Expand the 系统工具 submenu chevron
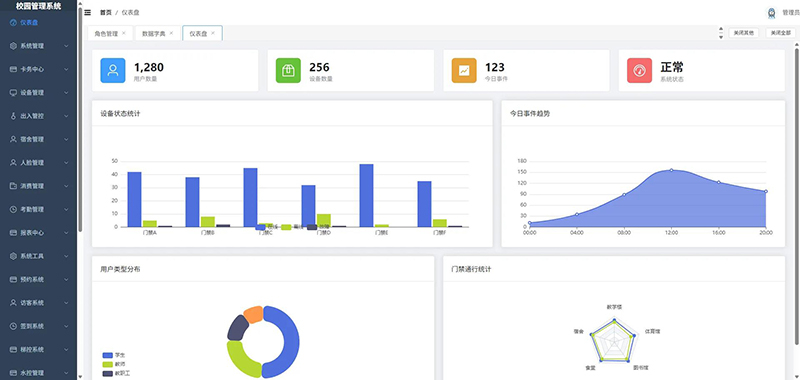 pyautogui.click(x=66, y=256)
